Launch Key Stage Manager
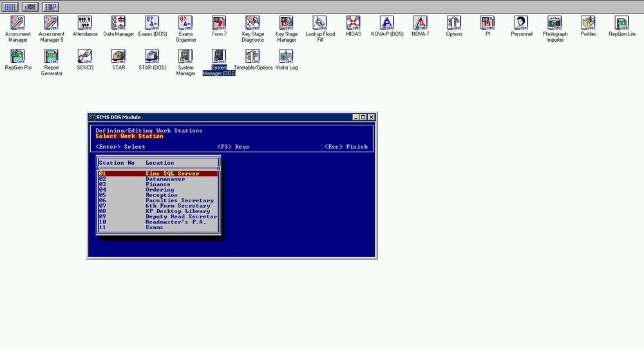The height and width of the screenshot is (349, 644). (287, 23)
